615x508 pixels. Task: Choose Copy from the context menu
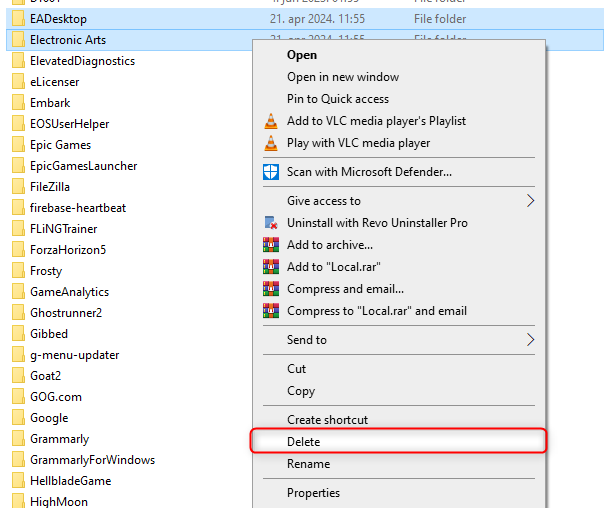[x=399, y=391]
